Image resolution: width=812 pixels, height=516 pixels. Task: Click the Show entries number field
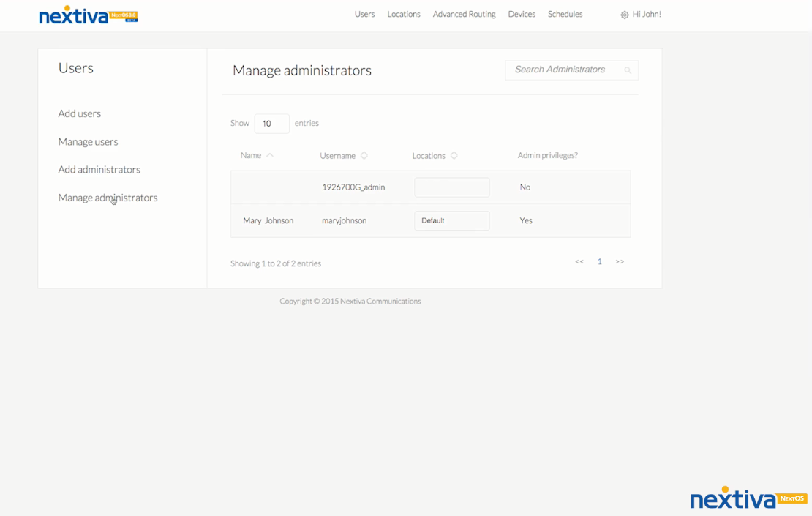pyautogui.click(x=271, y=123)
